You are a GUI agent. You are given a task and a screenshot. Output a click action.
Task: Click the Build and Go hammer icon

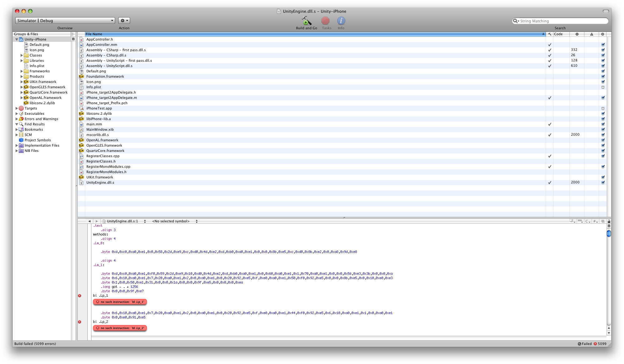pyautogui.click(x=306, y=21)
